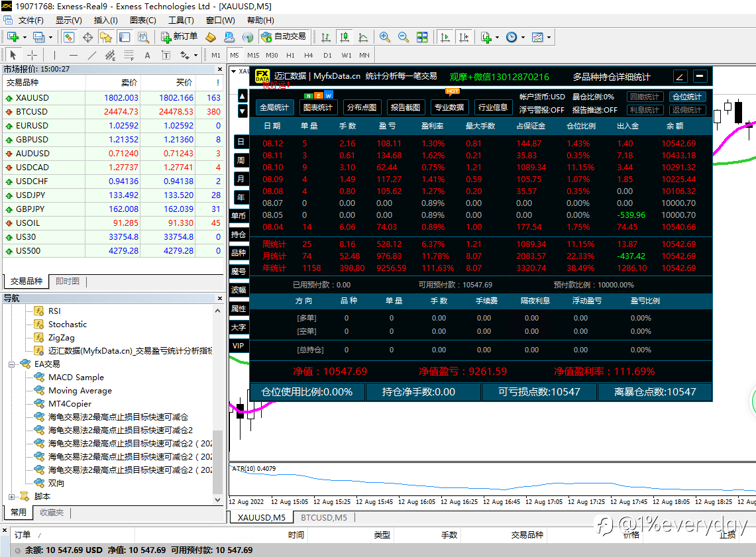The image size is (756, 557).
Task: Click the 新订单 new order button
Action: [x=180, y=36]
